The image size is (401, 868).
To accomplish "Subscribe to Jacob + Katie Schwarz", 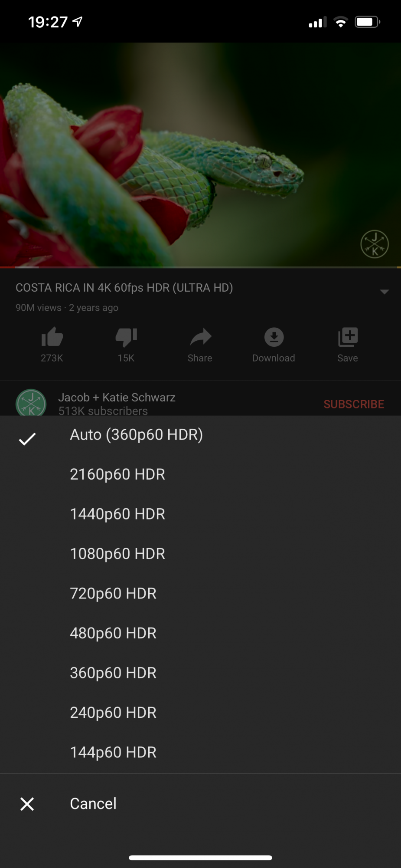I will coord(354,404).
